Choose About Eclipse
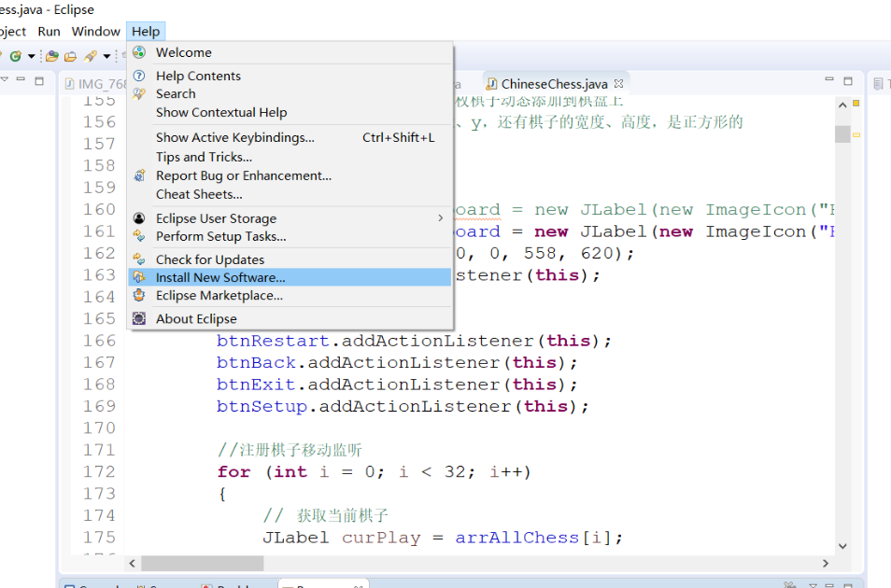Screen dimensions: 891x588 (x=290, y=318)
